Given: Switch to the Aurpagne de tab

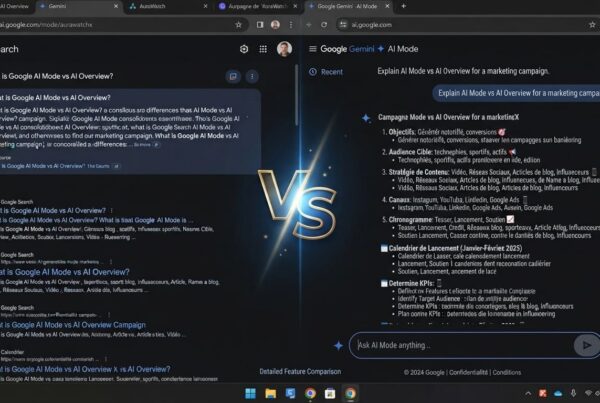Looking at the screenshot, I should [x=258, y=7].
